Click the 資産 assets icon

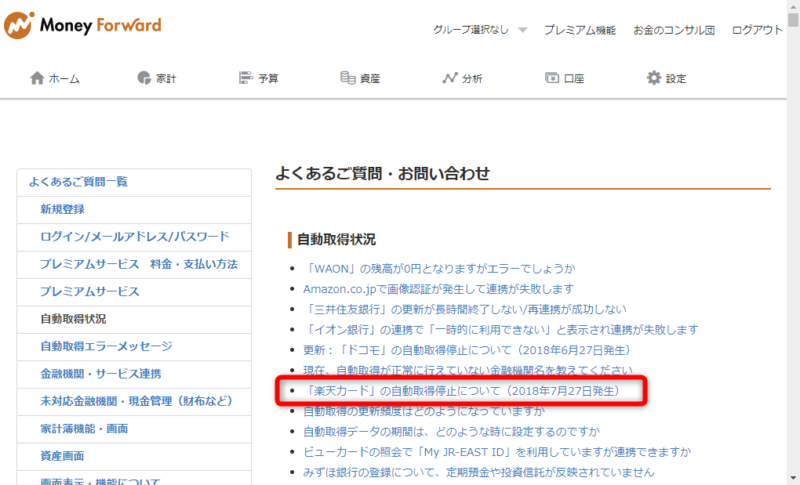coord(348,78)
